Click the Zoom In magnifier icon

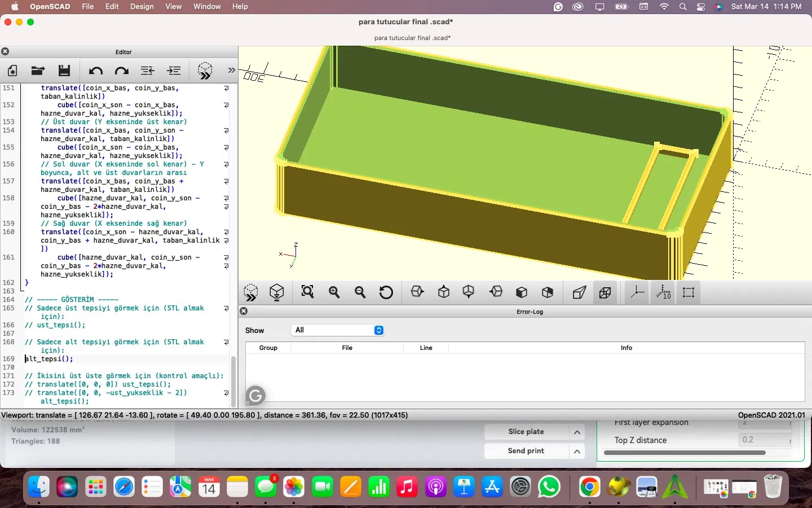pos(334,292)
